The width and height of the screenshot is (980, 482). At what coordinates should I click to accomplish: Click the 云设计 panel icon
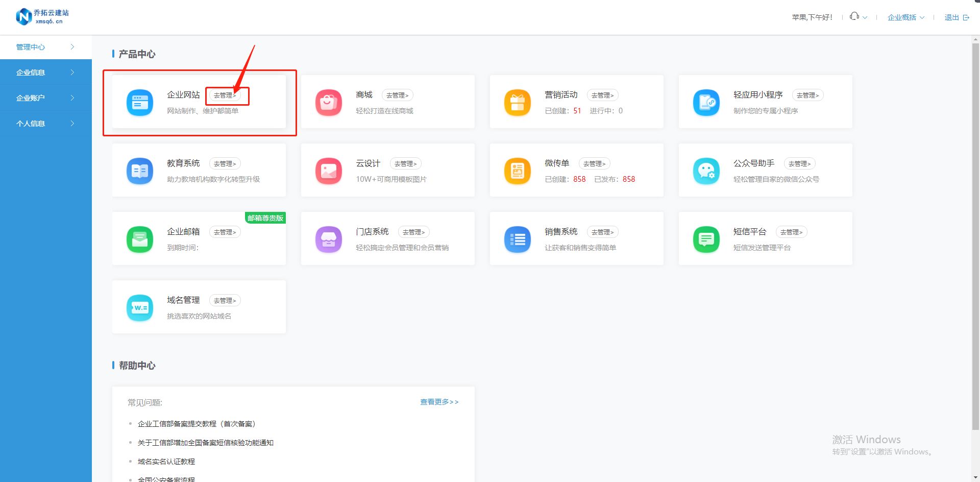(328, 171)
